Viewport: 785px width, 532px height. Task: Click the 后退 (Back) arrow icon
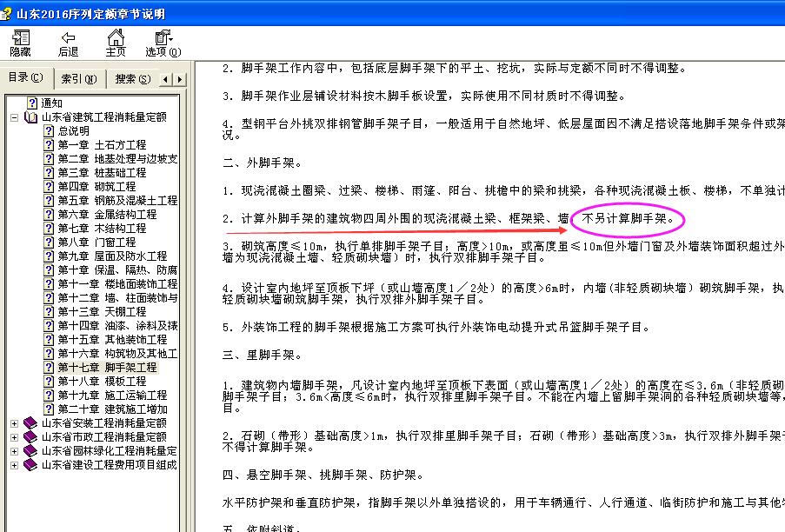point(68,38)
